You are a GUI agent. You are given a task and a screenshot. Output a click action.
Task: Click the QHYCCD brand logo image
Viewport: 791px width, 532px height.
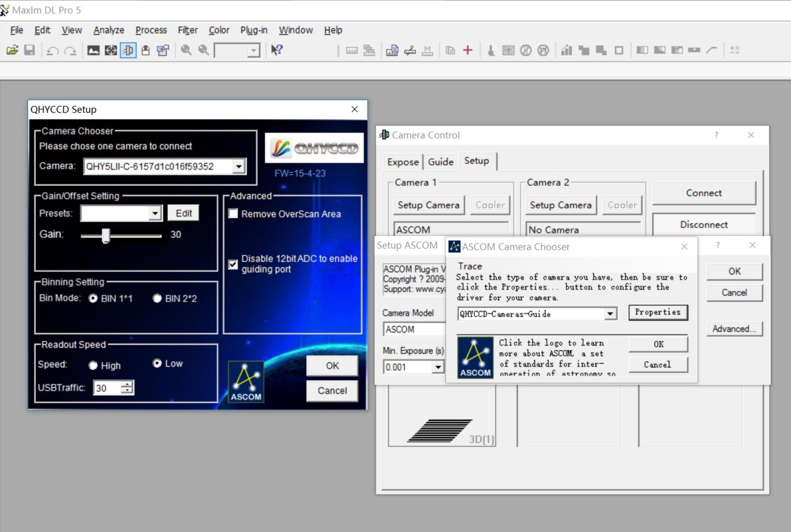(x=314, y=148)
